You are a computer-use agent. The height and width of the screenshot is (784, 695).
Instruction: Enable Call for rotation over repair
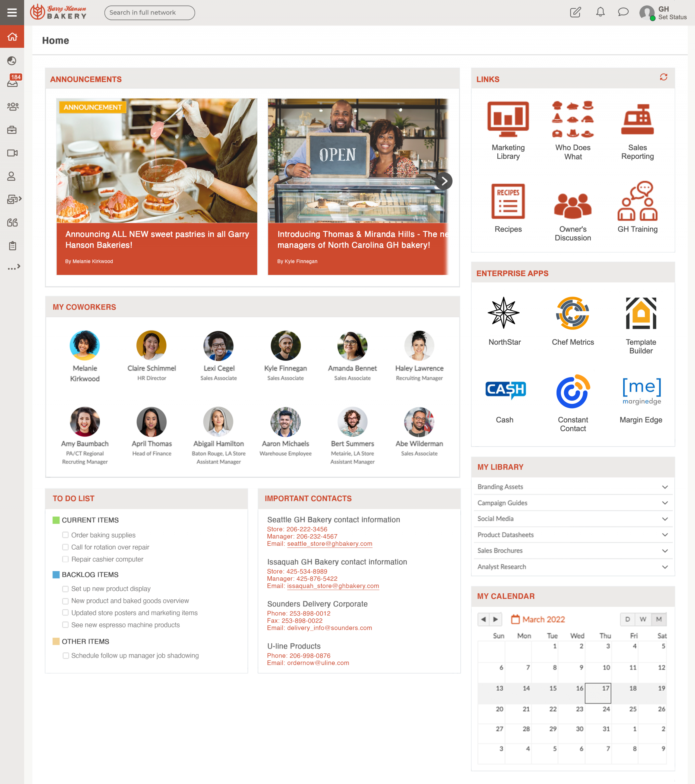65,547
